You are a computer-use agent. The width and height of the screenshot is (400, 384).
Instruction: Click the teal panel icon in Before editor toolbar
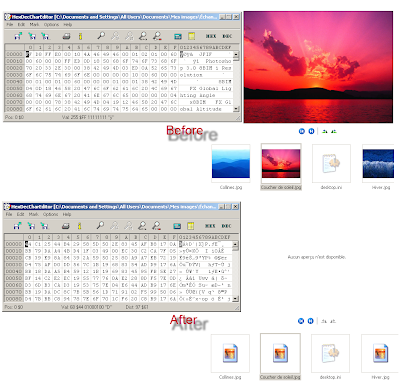[178, 36]
